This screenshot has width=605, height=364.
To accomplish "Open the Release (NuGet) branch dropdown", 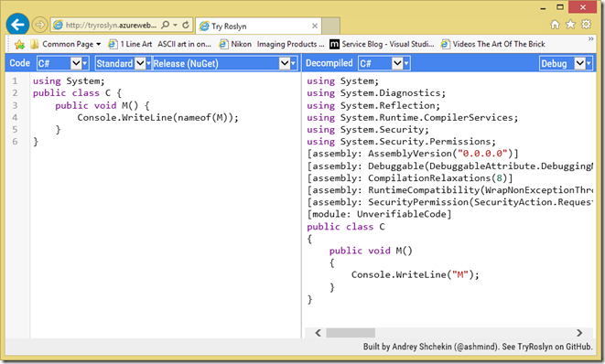I will pos(225,63).
